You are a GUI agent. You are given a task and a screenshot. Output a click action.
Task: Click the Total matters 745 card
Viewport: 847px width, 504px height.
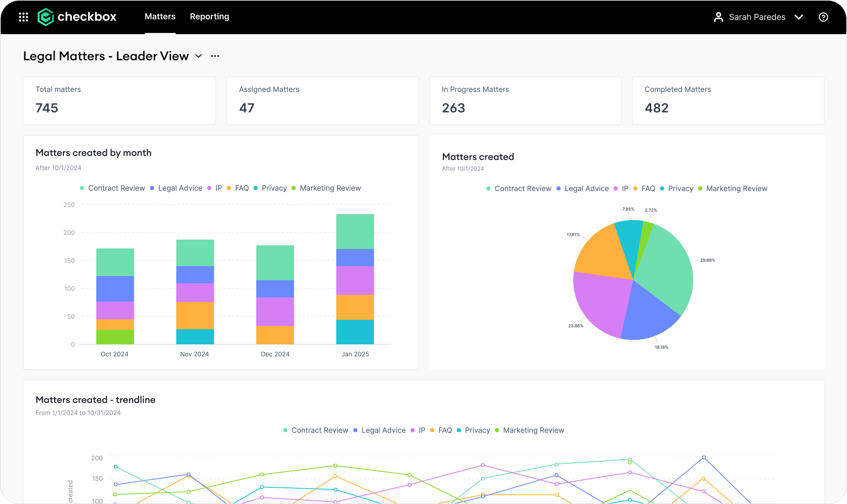[x=119, y=101]
